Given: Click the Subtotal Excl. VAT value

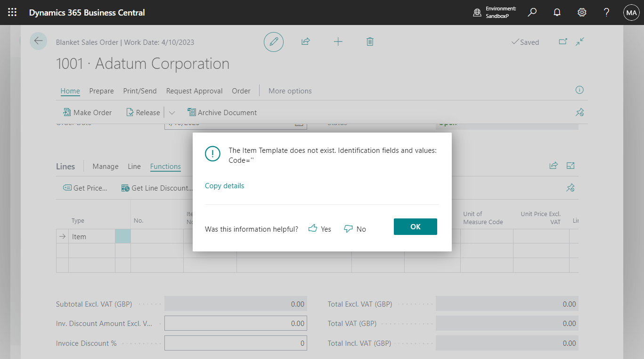Looking at the screenshot, I should point(236,304).
